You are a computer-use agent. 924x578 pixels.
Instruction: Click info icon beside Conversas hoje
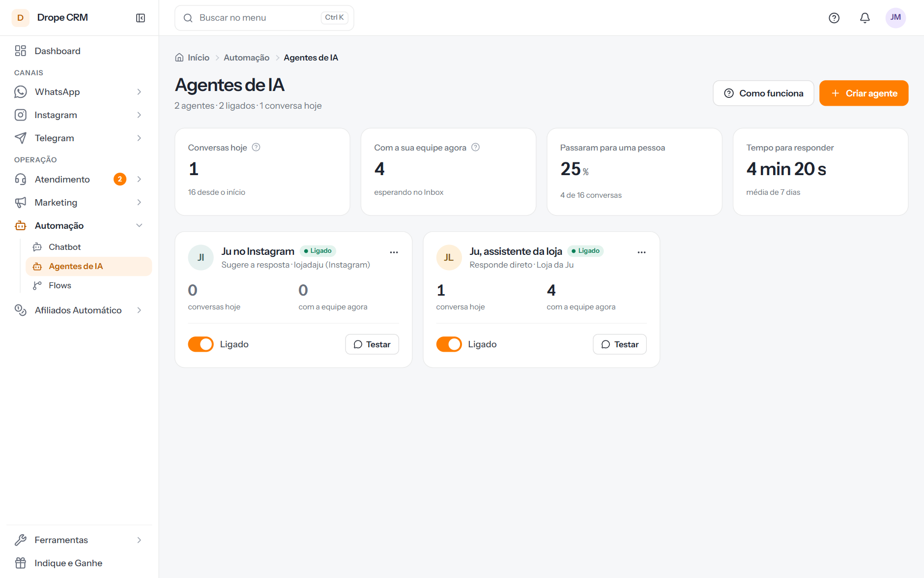coord(256,147)
